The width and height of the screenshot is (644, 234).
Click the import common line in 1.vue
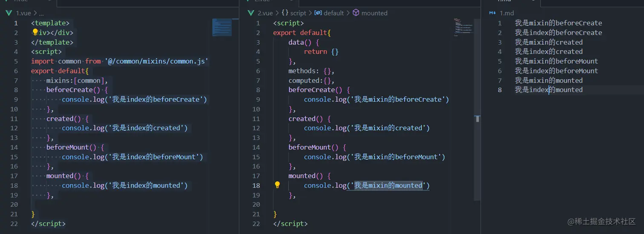click(x=120, y=61)
